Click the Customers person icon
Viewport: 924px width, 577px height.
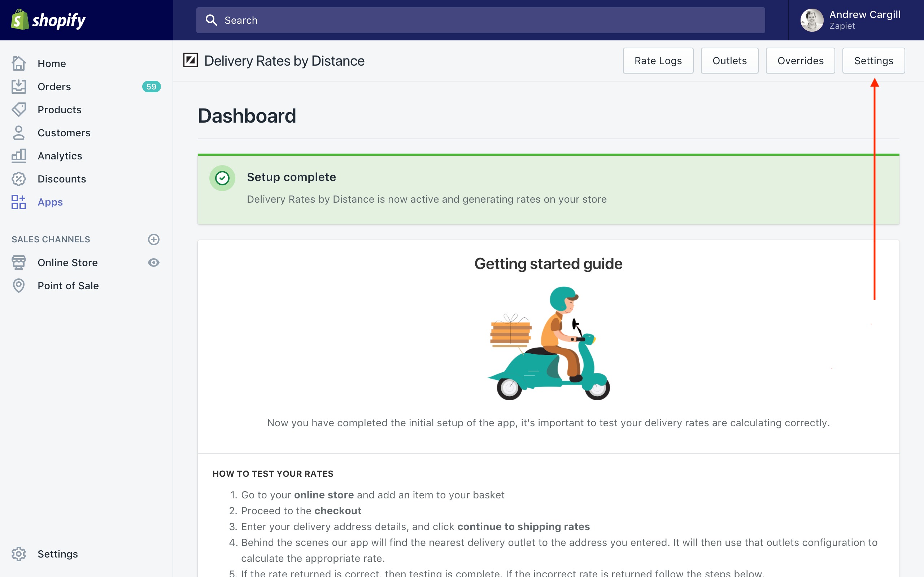[x=19, y=133]
